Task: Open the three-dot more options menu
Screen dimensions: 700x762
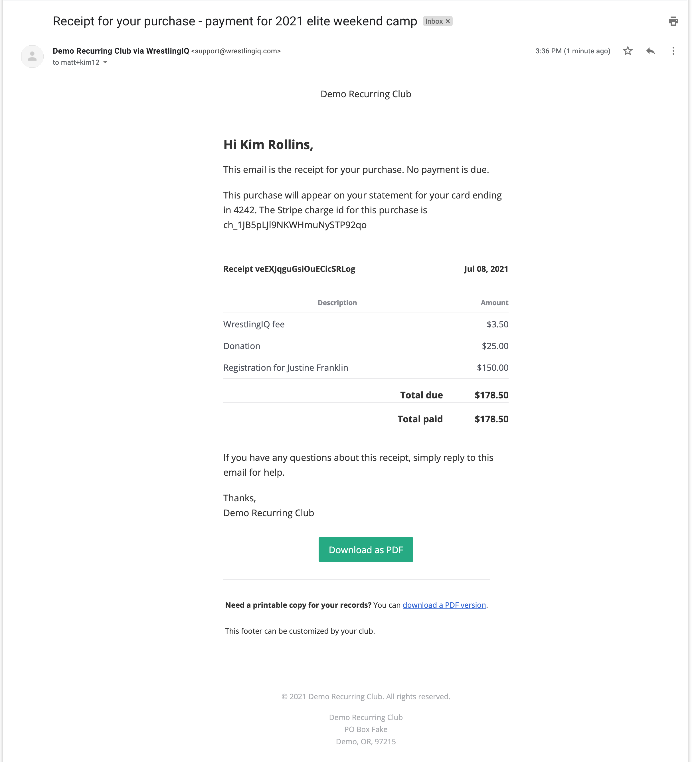Action: (673, 51)
